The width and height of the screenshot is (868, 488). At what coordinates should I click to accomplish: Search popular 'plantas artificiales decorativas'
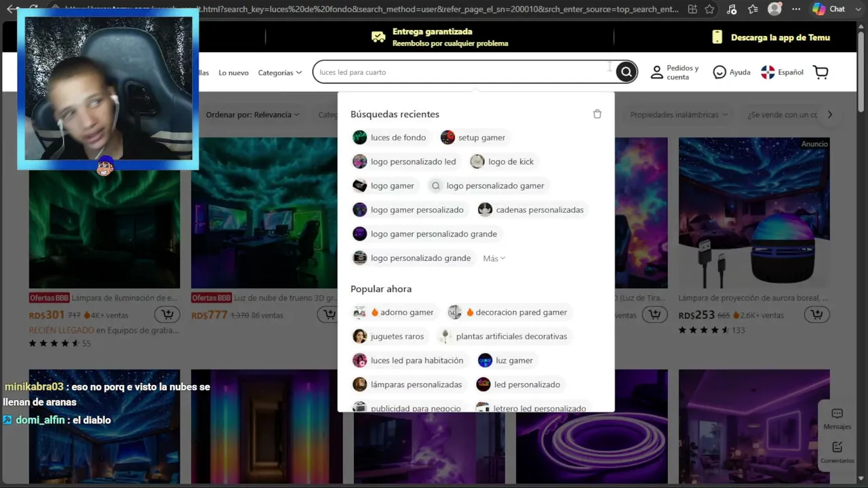coord(503,336)
